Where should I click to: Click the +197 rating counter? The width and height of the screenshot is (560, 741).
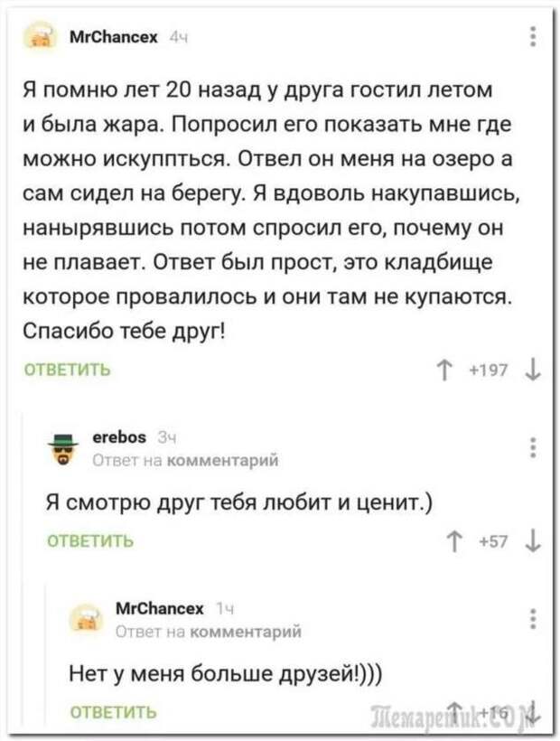tap(489, 370)
